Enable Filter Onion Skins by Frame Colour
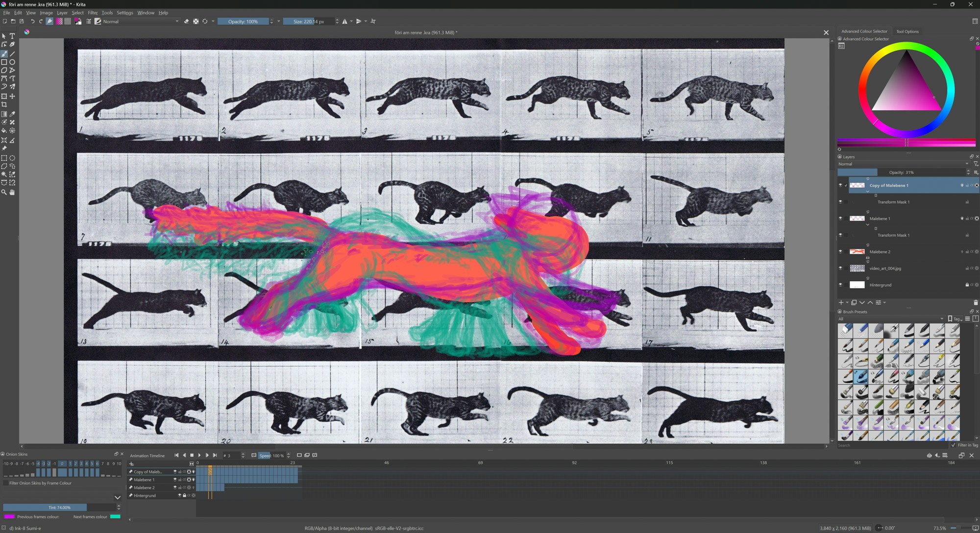 tap(5, 483)
